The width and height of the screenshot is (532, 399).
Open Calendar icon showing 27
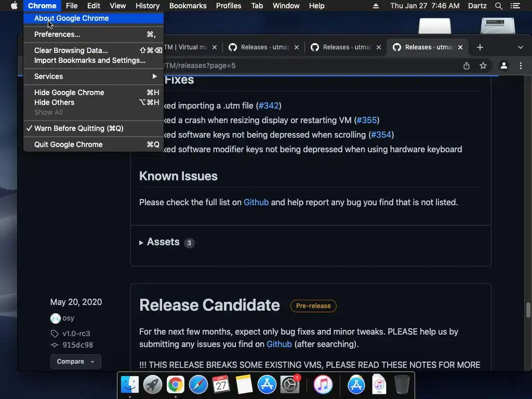click(x=221, y=385)
